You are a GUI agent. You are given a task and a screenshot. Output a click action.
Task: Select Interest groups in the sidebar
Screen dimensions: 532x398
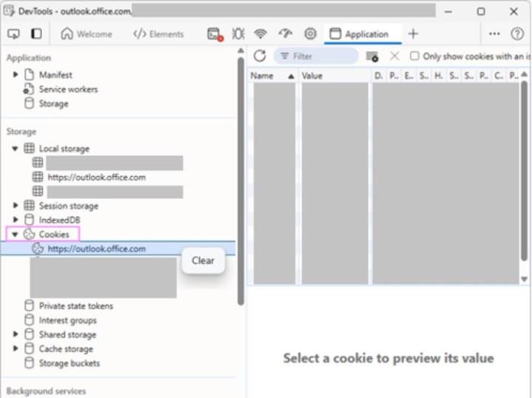coord(67,320)
